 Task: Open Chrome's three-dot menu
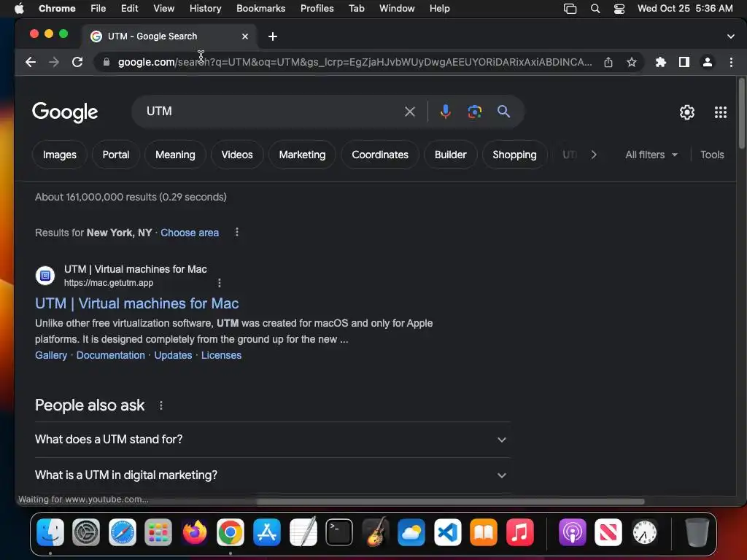coord(731,62)
